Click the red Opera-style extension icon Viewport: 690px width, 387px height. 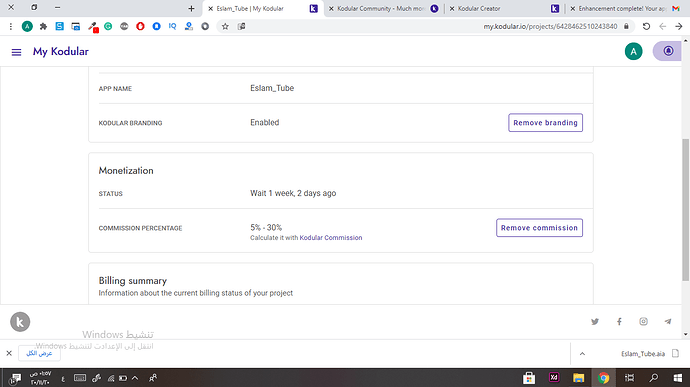click(x=140, y=26)
